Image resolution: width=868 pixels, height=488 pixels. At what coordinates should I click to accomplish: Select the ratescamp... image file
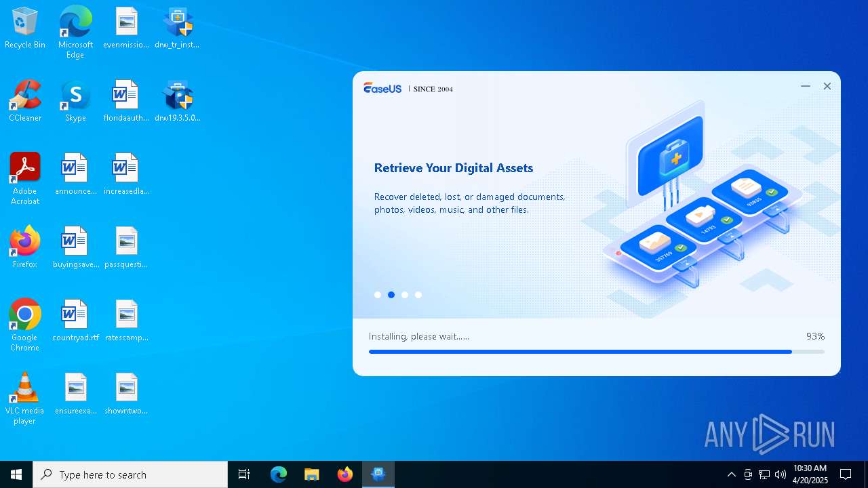tap(126, 321)
